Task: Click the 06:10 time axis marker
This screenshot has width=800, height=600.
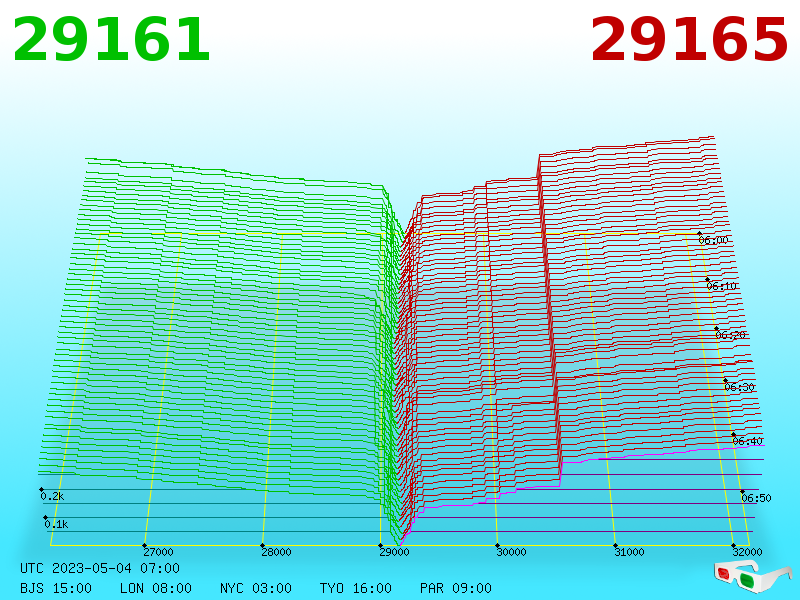Action: click(x=721, y=286)
